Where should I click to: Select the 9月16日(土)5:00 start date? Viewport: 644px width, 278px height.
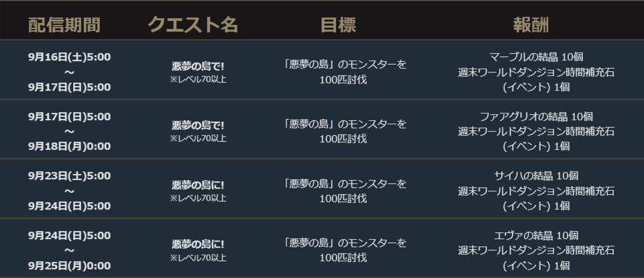pyautogui.click(x=70, y=57)
